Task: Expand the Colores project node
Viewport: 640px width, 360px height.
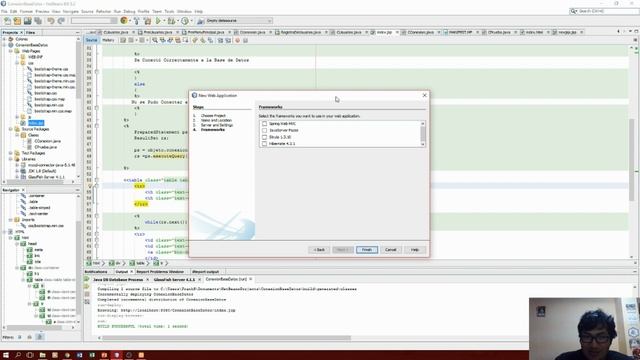Action: click(x=5, y=39)
